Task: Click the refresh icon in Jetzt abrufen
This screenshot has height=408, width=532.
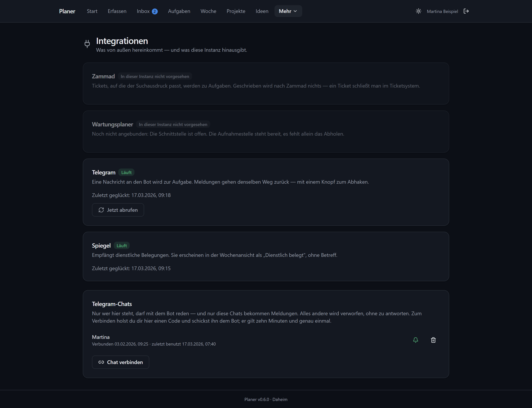Action: tap(101, 210)
